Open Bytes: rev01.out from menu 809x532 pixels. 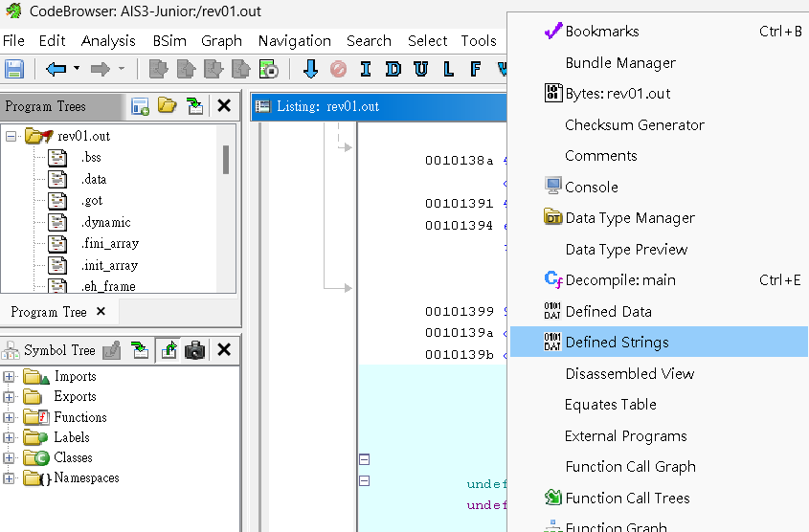(x=659, y=94)
